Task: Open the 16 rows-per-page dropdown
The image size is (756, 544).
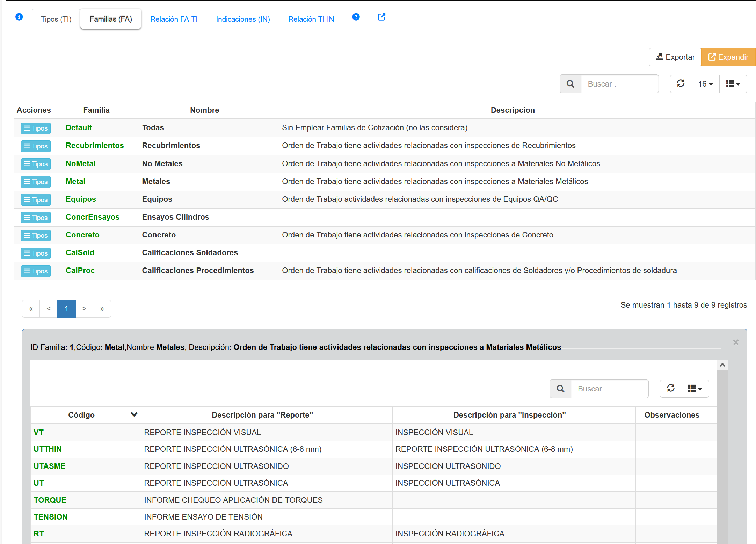Action: tap(705, 84)
